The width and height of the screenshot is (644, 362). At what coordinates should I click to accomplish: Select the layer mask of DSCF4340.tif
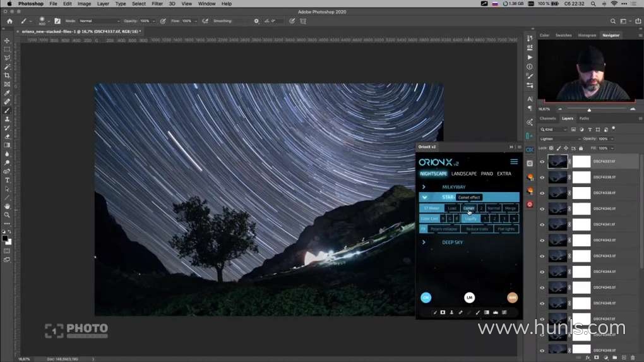pyautogui.click(x=581, y=209)
